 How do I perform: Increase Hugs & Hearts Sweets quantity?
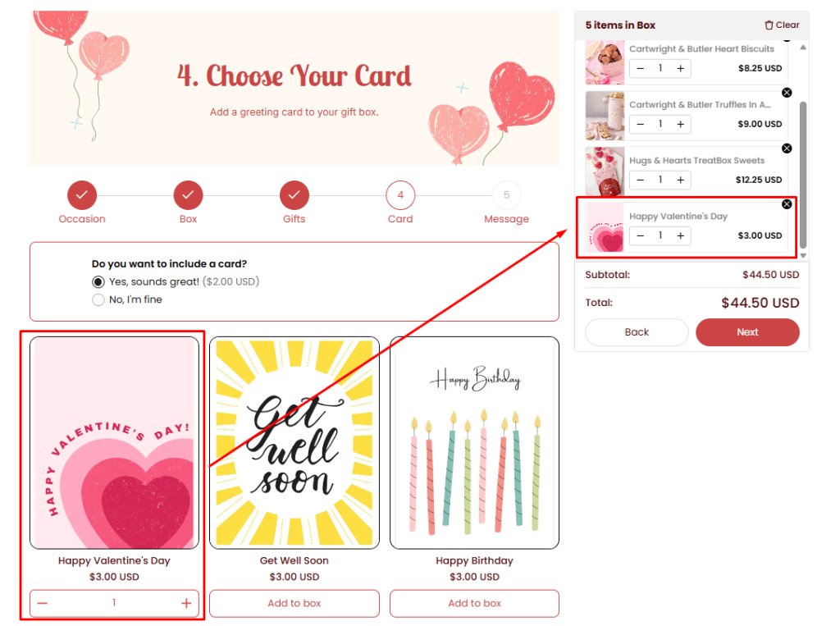(x=680, y=180)
